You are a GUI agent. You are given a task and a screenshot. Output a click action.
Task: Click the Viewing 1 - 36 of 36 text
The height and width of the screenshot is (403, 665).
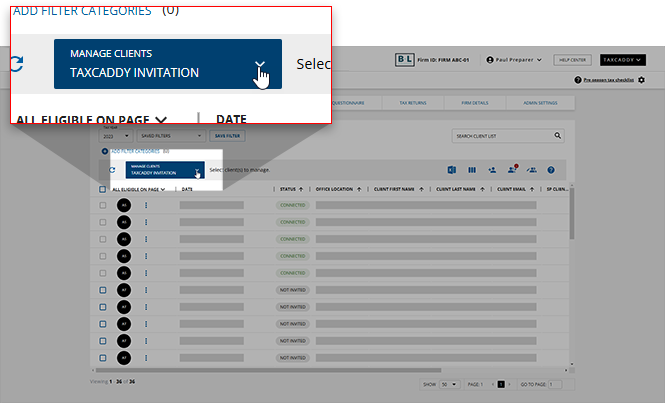pos(112,381)
